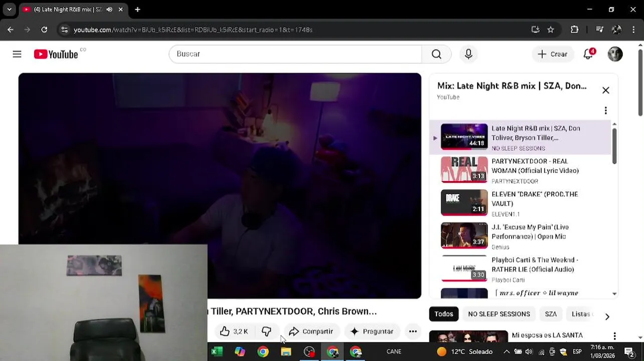Go back with the browser back arrow
Viewport: 644px width, 361px height.
click(11, 30)
